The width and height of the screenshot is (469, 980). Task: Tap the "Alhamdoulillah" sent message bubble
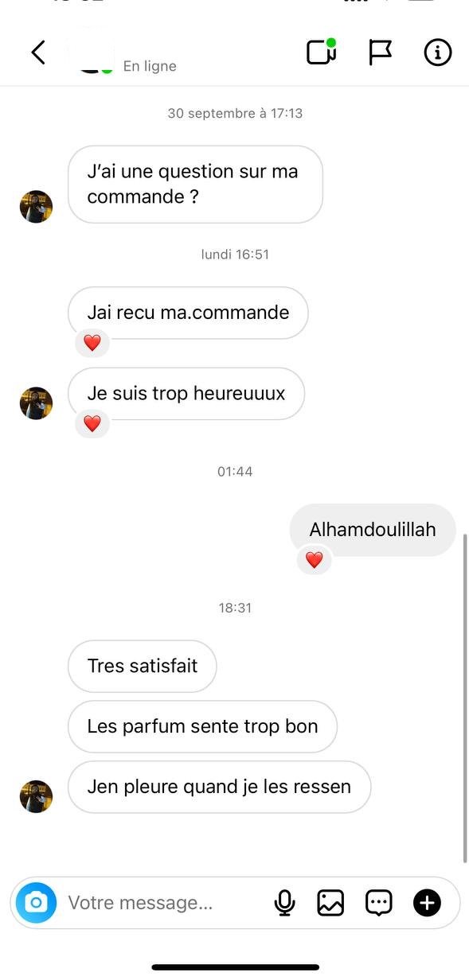pyautogui.click(x=373, y=530)
